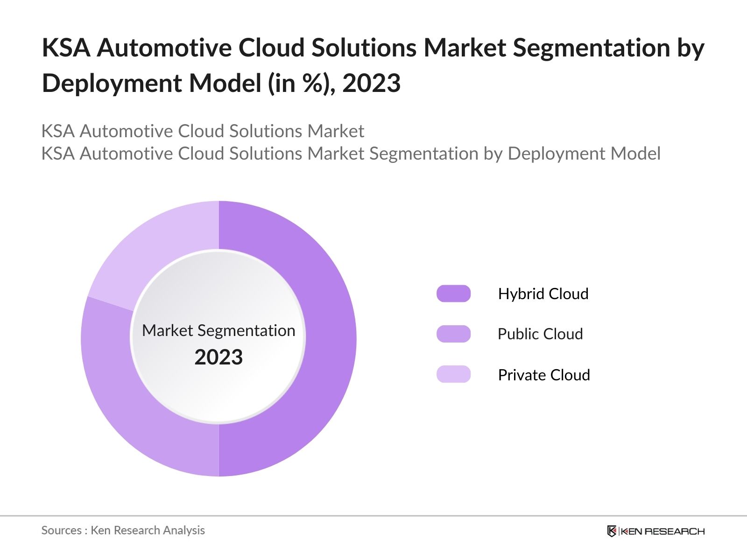Viewport: 747px width, 560px height.
Task: Expand the Market Segmentation center label
Action: (x=219, y=331)
